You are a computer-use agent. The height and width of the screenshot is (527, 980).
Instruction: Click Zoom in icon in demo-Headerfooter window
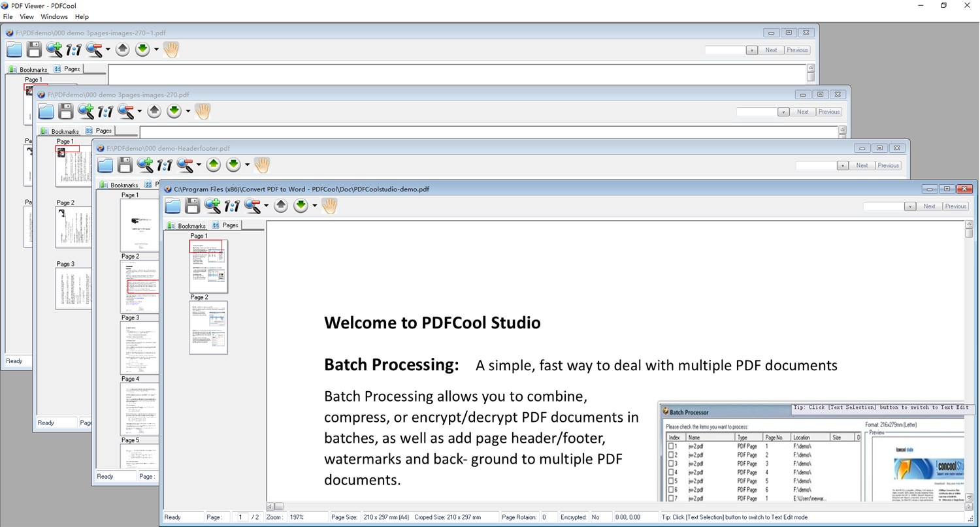pos(145,165)
